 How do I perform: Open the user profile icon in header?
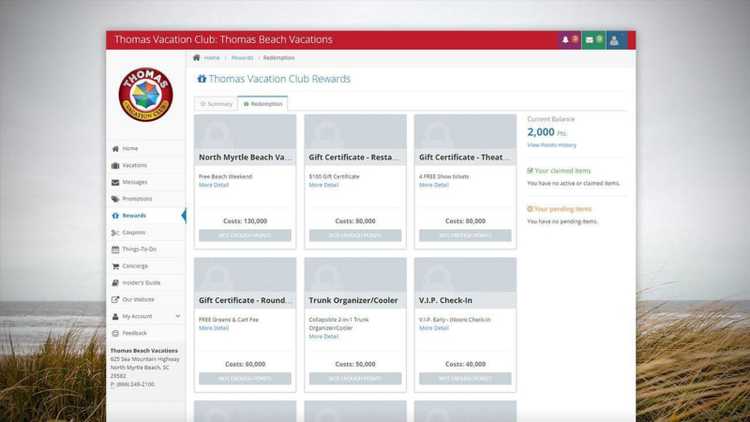click(x=614, y=40)
